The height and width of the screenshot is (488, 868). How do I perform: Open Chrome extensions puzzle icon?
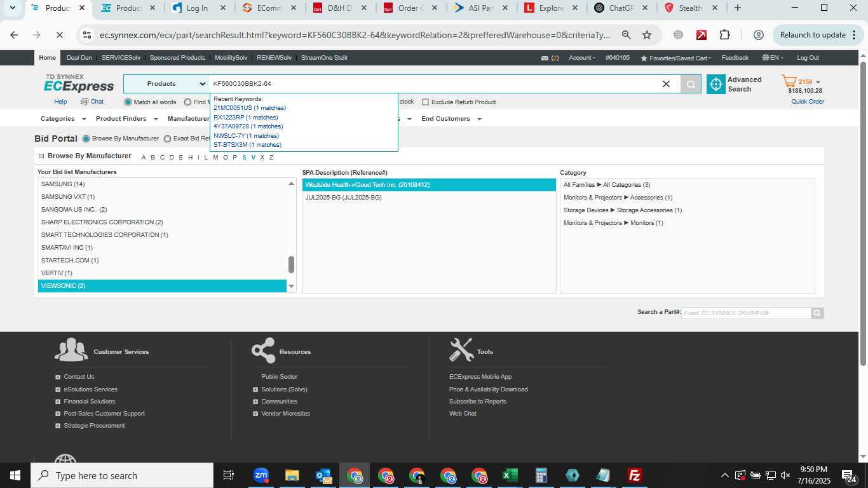[x=725, y=35]
